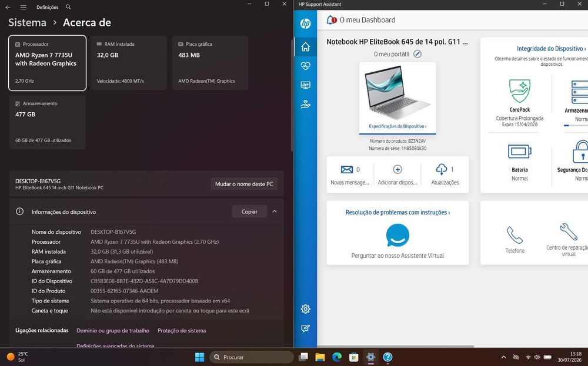Viewport: 588px width, 366px height.
Task: Click the Número do produto text
Action: point(397,141)
